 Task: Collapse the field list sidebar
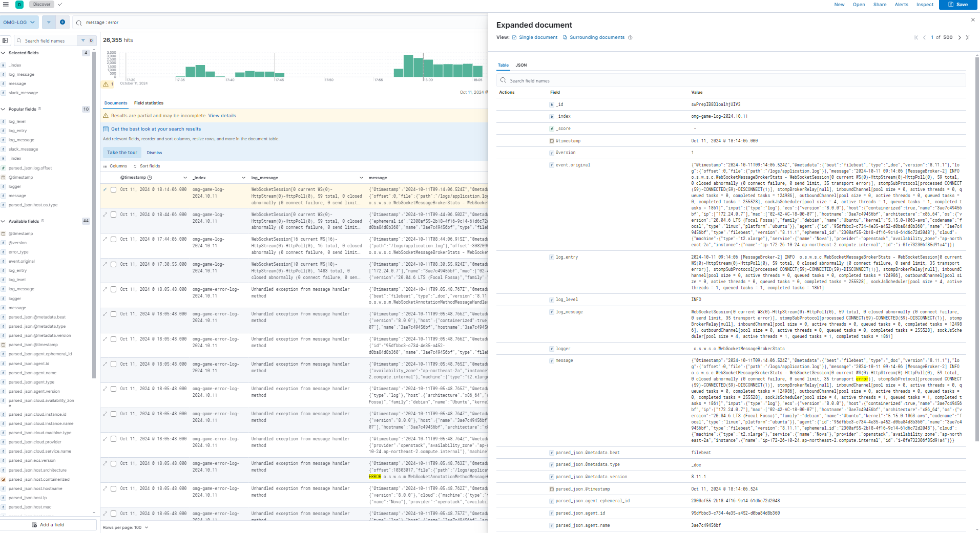(5, 40)
